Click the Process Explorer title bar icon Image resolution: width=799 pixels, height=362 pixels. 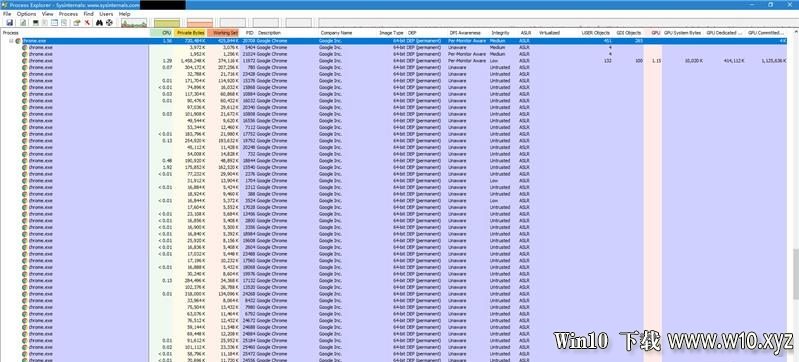[5, 5]
